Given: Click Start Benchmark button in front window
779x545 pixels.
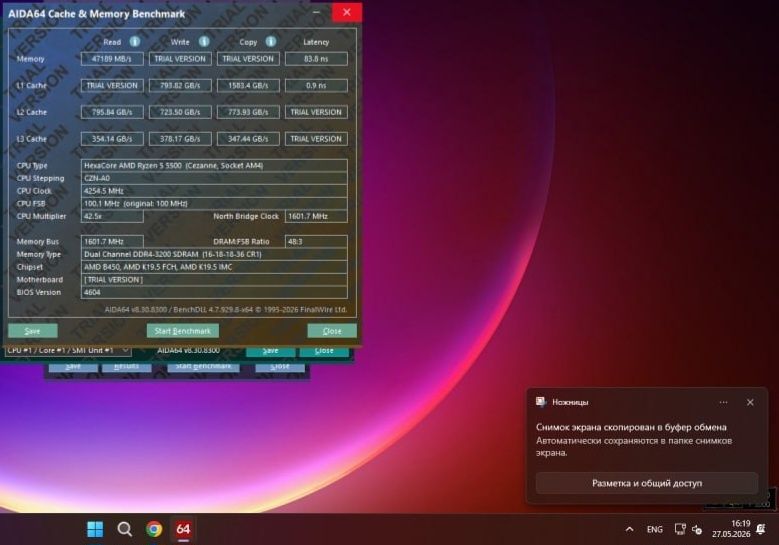Looking at the screenshot, I should click(182, 331).
